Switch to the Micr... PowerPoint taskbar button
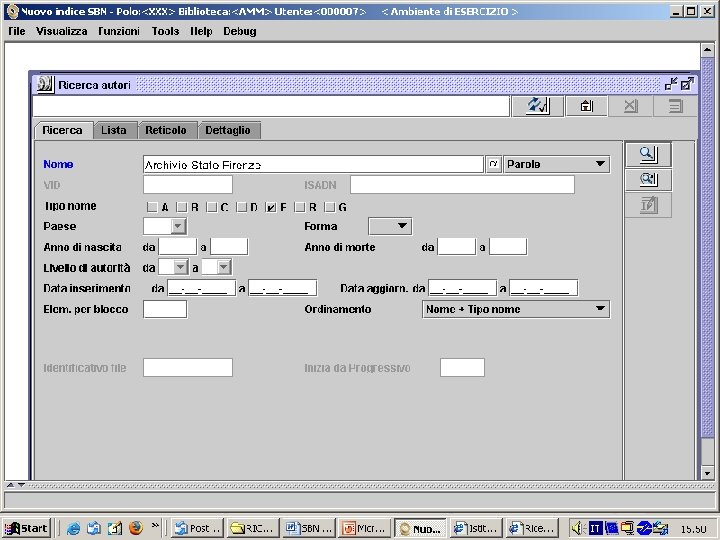Viewport: 720px width, 540px height. coord(365,529)
